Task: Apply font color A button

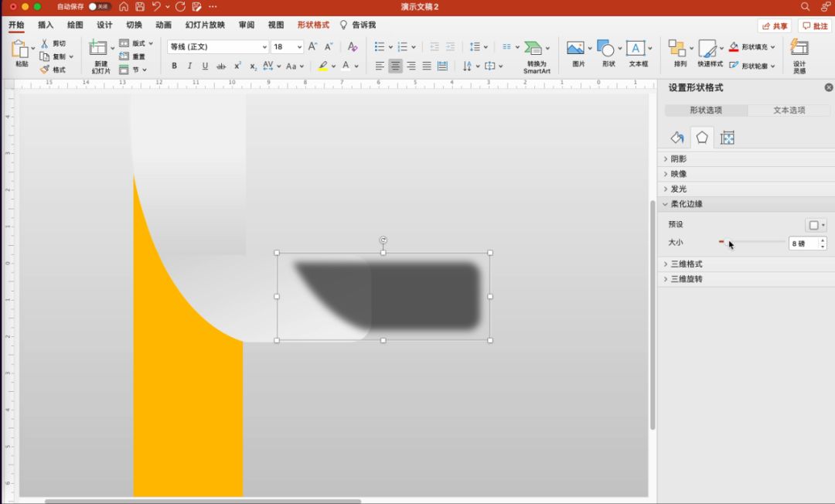Action: 346,66
